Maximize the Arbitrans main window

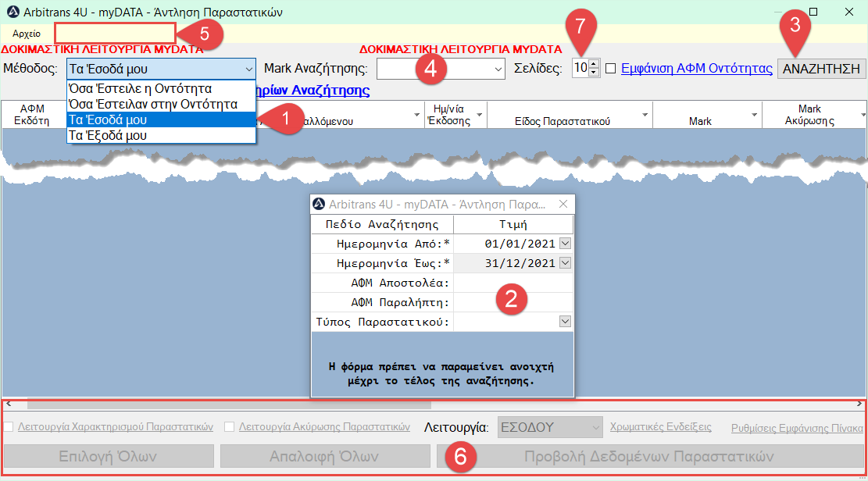(x=813, y=12)
